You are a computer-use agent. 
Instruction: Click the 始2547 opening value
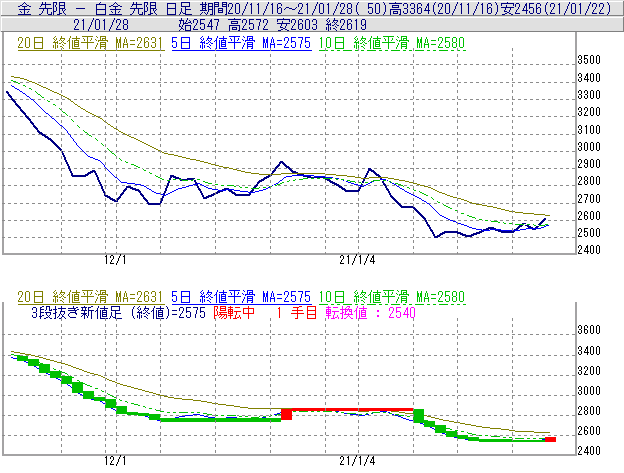(x=199, y=25)
